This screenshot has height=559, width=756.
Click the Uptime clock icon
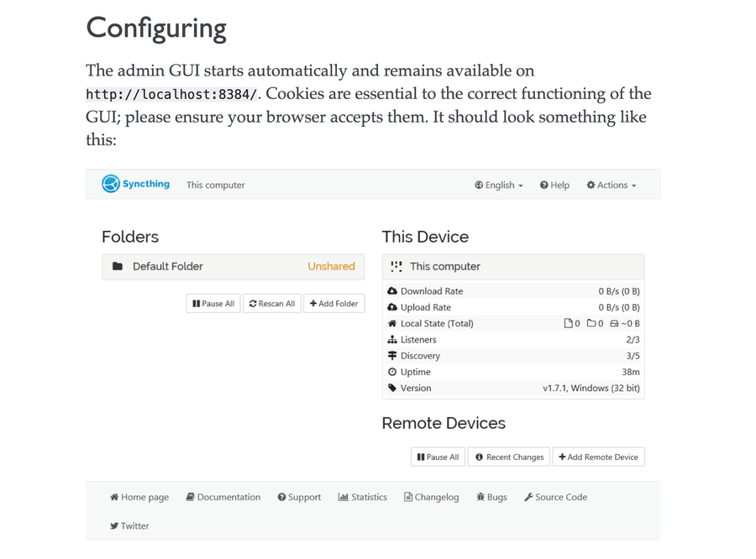pyautogui.click(x=392, y=372)
